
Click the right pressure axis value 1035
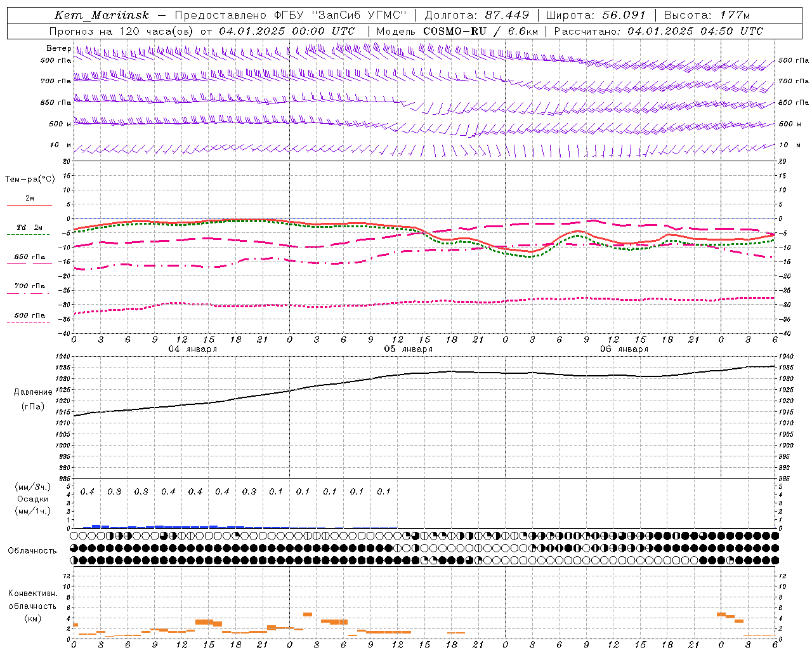tap(785, 368)
